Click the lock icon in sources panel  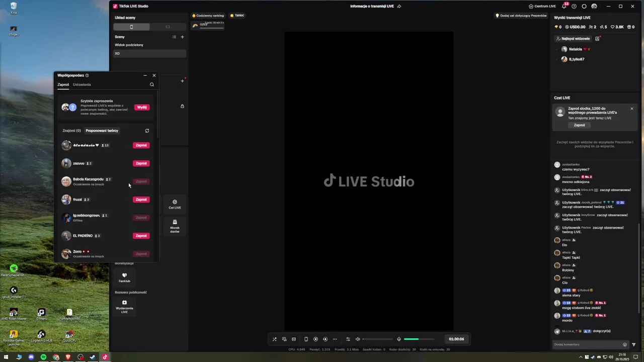(x=182, y=106)
